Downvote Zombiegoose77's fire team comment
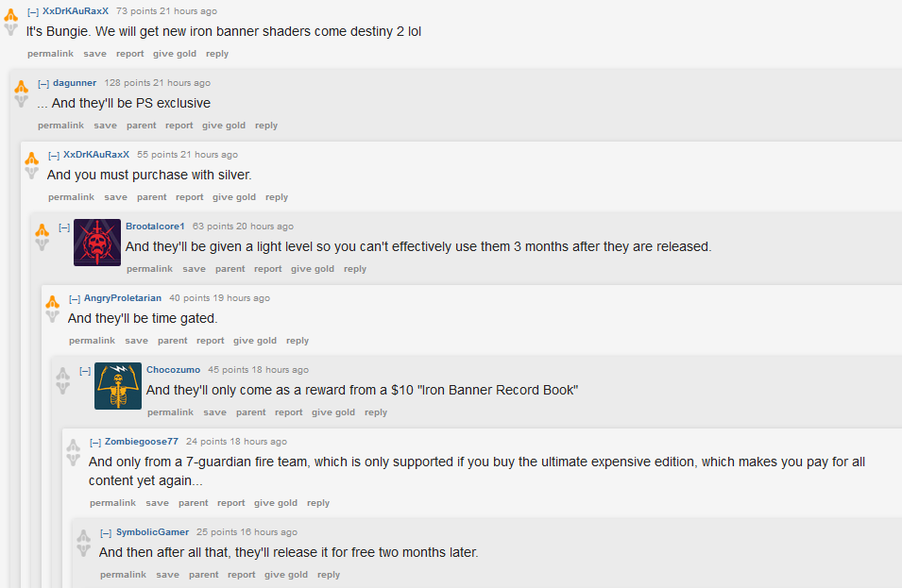 click(74, 460)
